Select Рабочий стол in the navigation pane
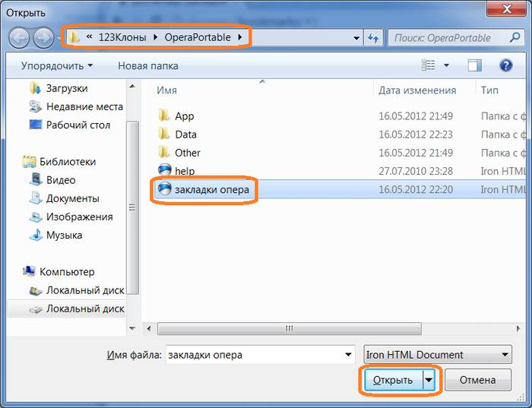532x408 pixels. click(x=78, y=125)
